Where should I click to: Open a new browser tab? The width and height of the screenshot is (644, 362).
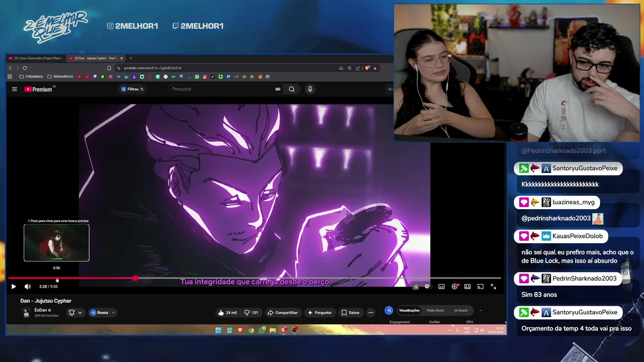[x=130, y=58]
